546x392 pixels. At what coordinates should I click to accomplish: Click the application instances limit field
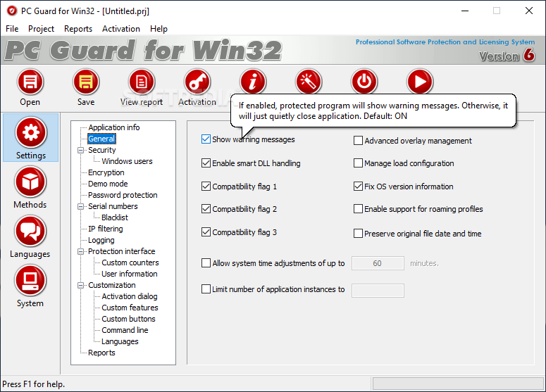pyautogui.click(x=378, y=291)
